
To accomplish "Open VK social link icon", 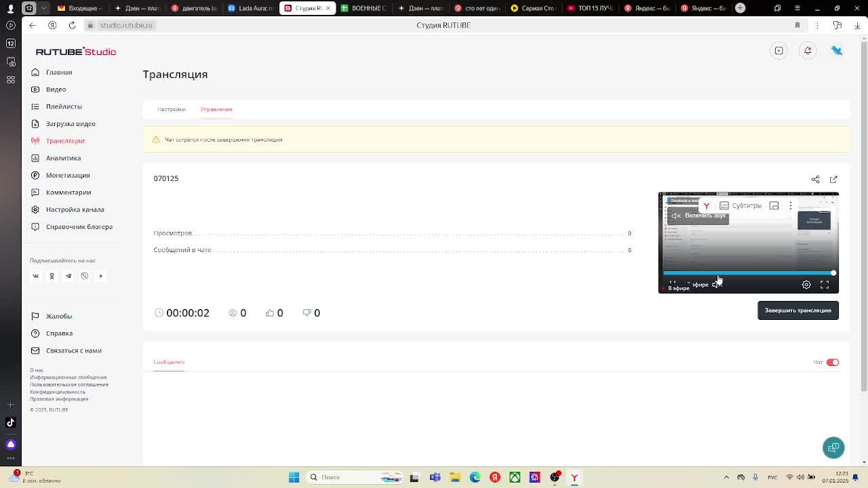I will click(x=36, y=276).
